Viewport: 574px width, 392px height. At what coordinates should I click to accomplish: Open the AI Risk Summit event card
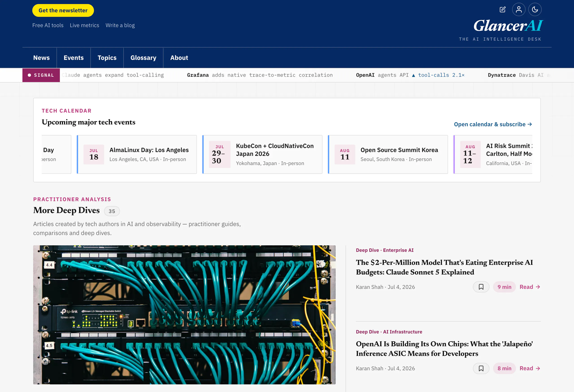pyautogui.click(x=493, y=154)
